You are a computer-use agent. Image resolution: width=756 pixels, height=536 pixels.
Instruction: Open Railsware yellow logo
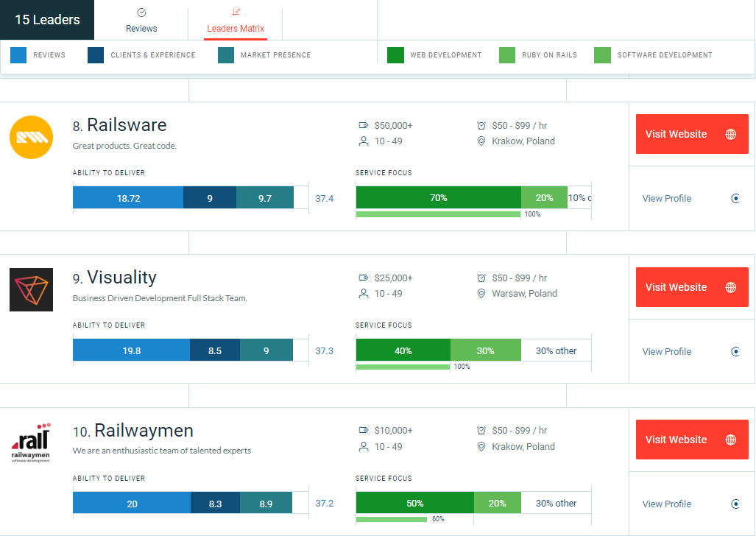tap(32, 137)
